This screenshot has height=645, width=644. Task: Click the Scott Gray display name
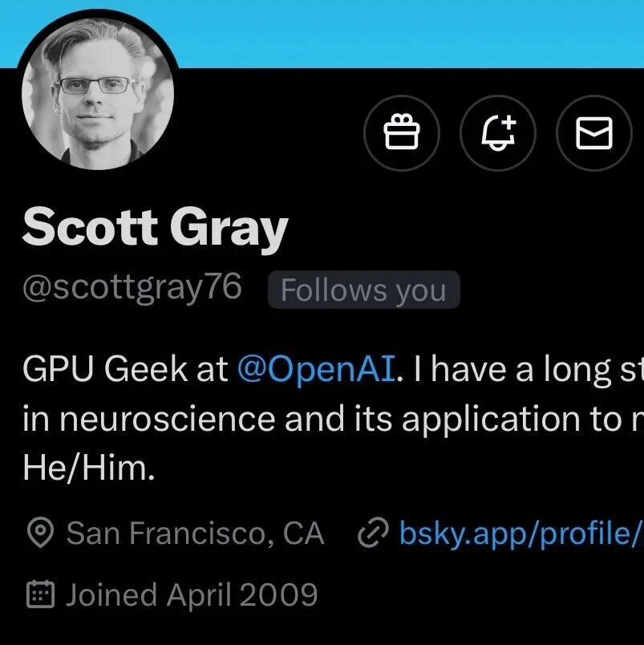pos(154,228)
